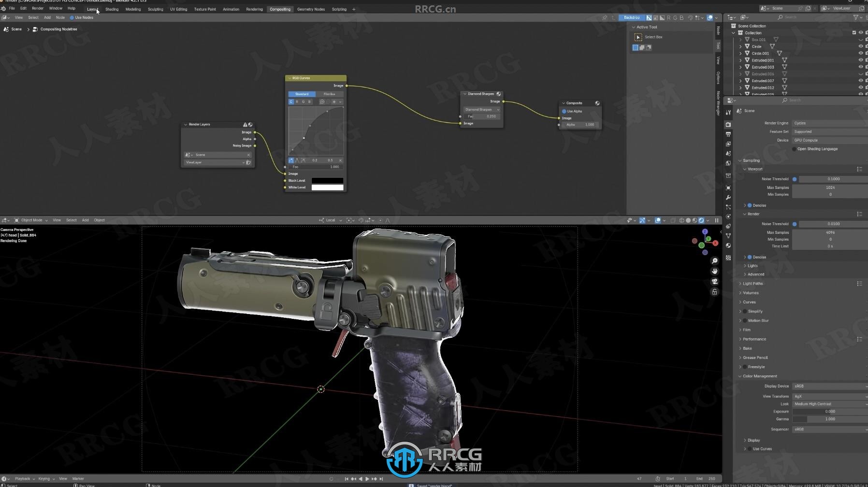
Task: Click the lock camera to view icon
Action: click(715, 292)
